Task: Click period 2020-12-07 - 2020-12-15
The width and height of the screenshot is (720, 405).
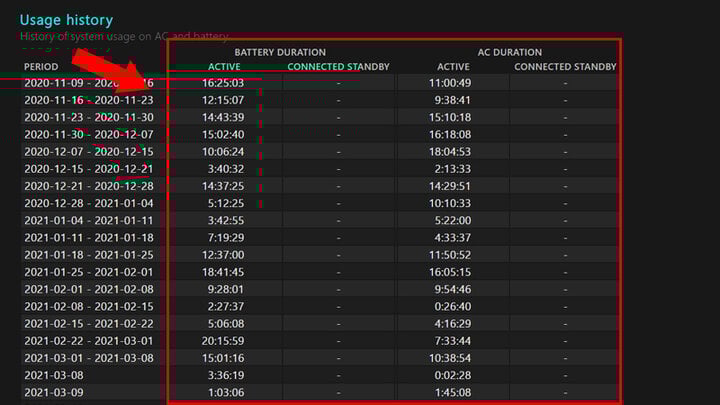Action: coord(89,152)
